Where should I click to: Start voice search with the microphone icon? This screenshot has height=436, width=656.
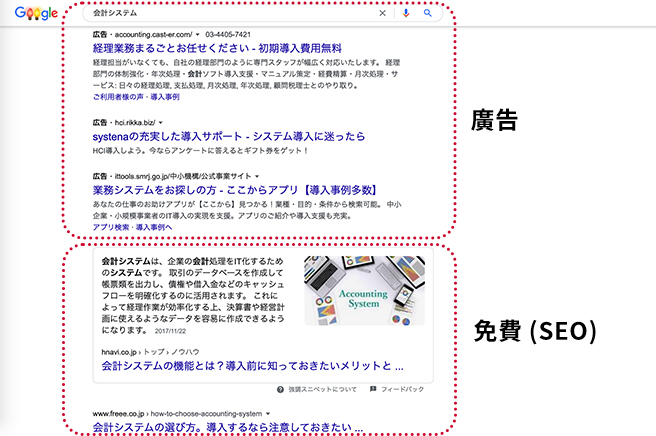(405, 13)
